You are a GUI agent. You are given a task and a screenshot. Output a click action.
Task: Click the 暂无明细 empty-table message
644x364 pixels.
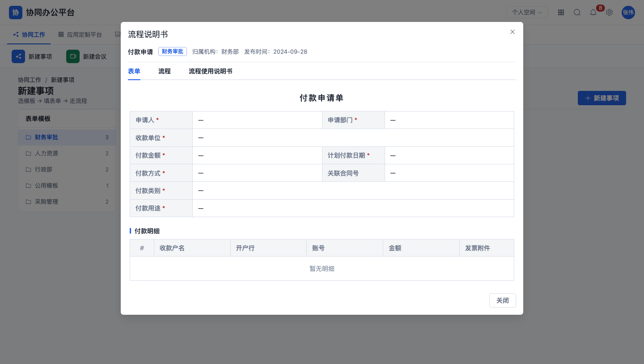pyautogui.click(x=322, y=269)
